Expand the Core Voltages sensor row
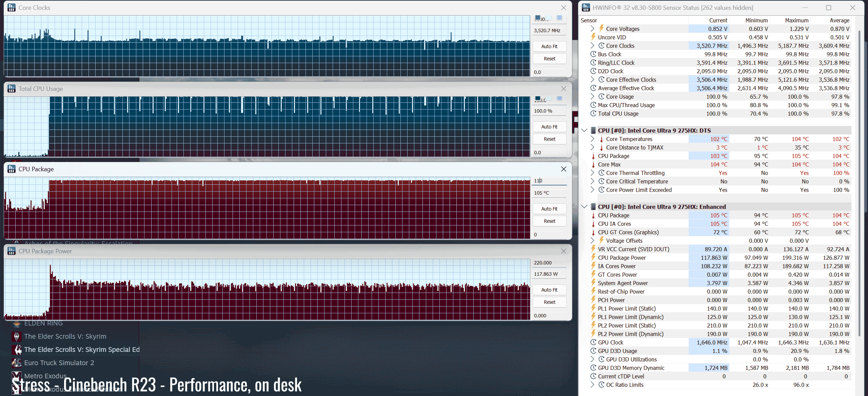The width and height of the screenshot is (868, 396). coord(592,29)
